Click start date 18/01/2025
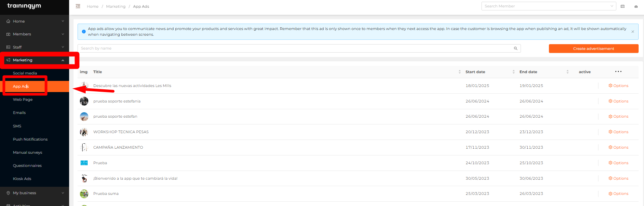Screen dimensions: 644x206 (x=477, y=86)
